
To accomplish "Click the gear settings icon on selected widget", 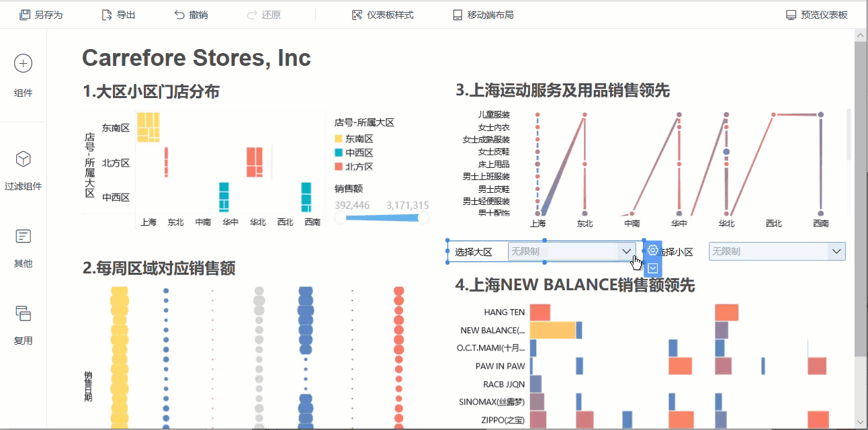I will click(652, 251).
